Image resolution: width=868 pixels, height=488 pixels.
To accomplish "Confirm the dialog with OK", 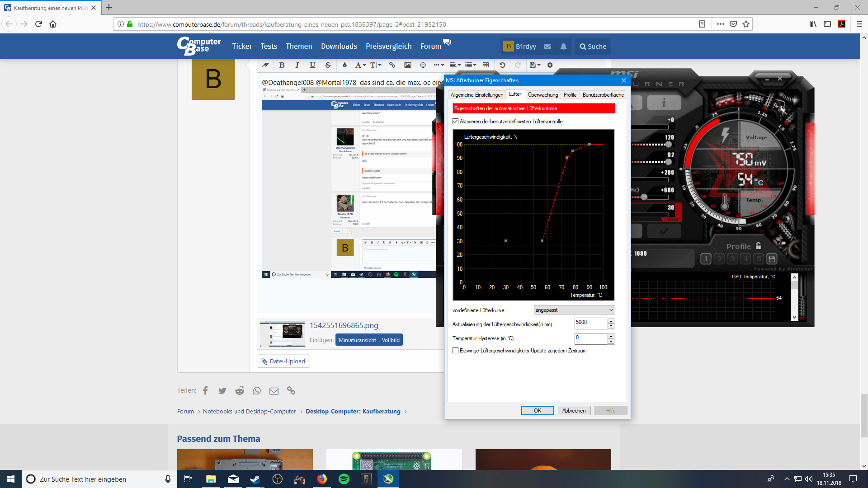I will (538, 410).
